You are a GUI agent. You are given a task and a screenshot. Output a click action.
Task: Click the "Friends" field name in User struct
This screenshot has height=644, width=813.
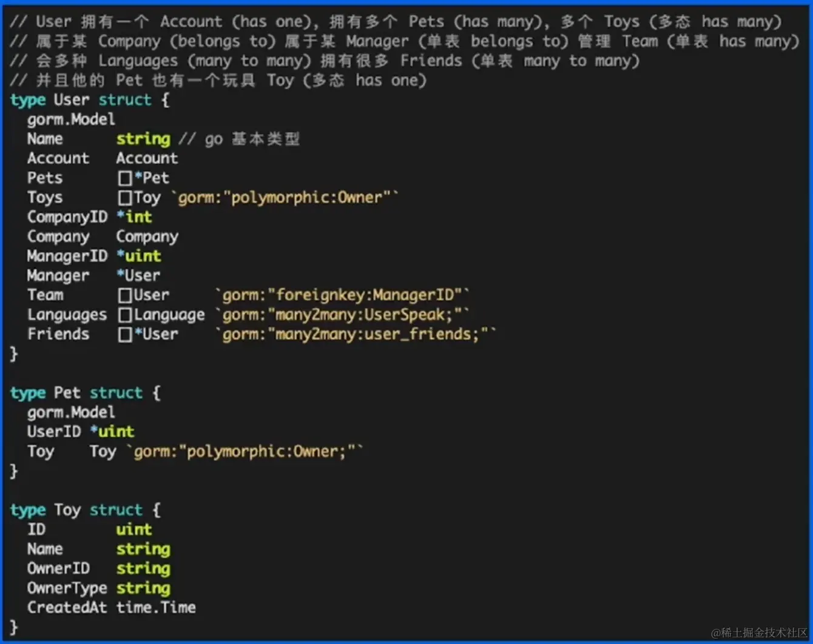coord(58,334)
